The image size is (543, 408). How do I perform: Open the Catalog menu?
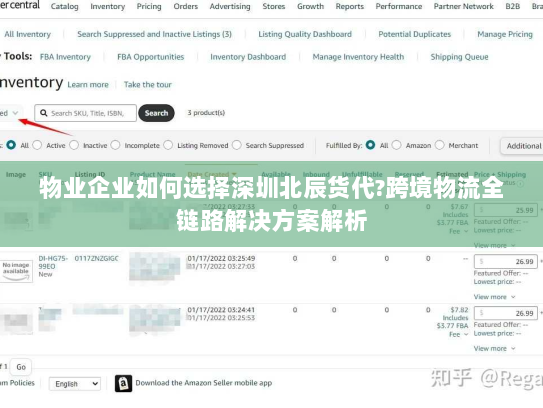(64, 6)
